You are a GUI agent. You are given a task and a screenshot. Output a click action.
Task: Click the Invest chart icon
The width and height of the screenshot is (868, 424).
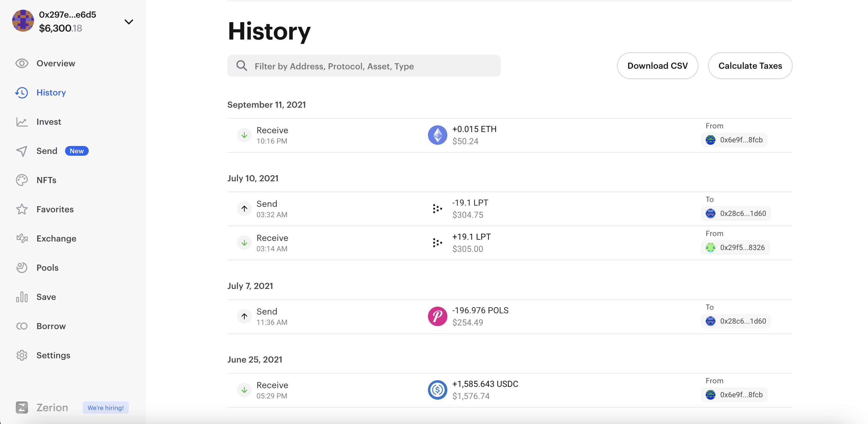point(22,122)
